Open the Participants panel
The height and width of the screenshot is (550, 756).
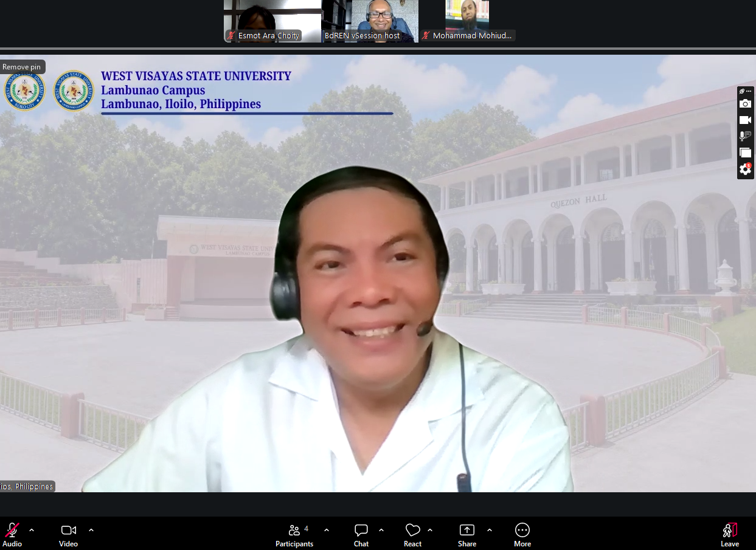[294, 535]
